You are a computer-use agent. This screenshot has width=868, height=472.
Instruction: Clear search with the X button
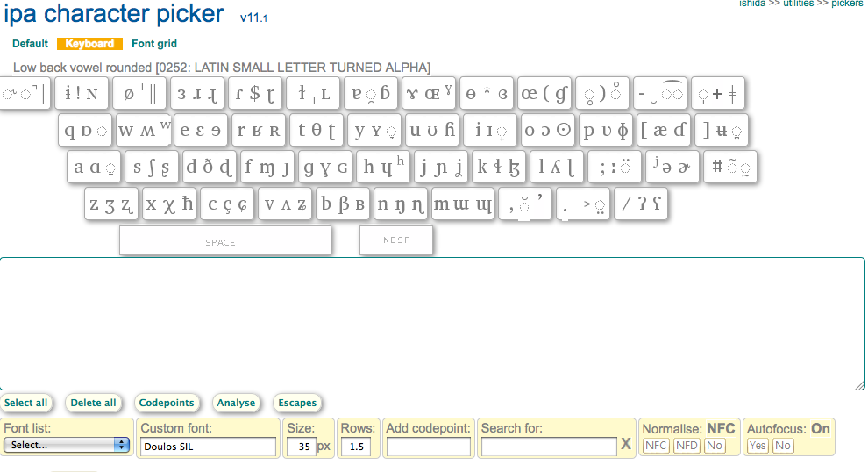pos(625,444)
